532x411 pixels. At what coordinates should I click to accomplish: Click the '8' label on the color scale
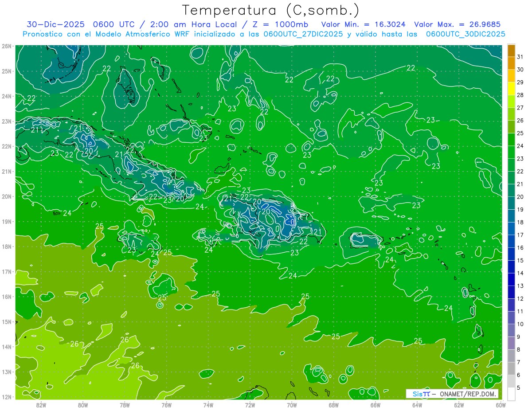[x=519, y=350]
